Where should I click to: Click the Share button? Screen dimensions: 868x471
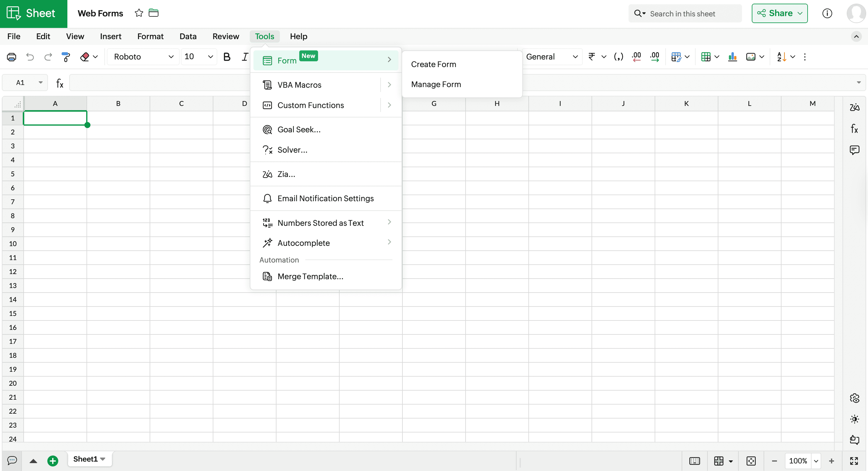[x=779, y=13]
